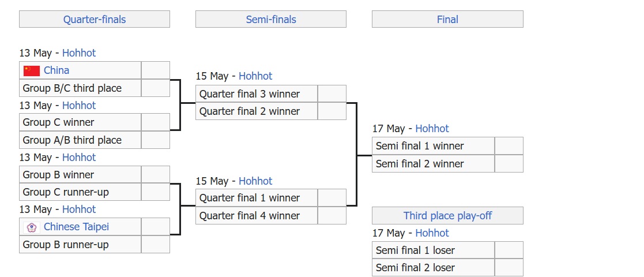The image size is (644, 277).
Task: Follow Hohhot link above Chinese Taipei match
Action: [79, 209]
